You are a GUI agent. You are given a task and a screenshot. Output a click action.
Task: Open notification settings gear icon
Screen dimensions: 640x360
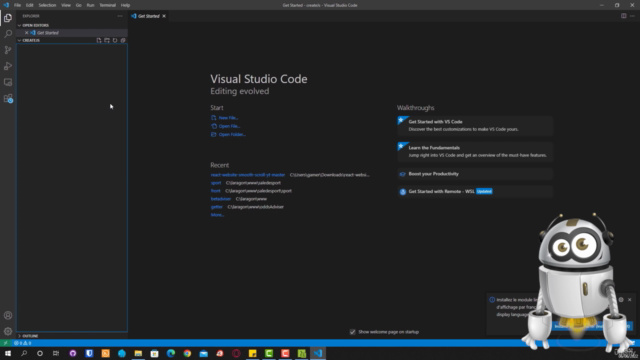click(x=621, y=300)
